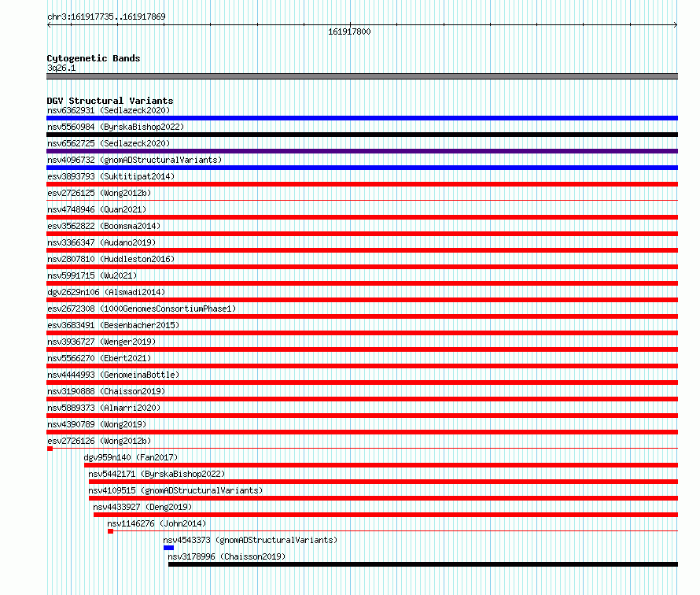
Task: Open esv3893793 (Suktitipat2014) entry
Action: [x=111, y=176]
